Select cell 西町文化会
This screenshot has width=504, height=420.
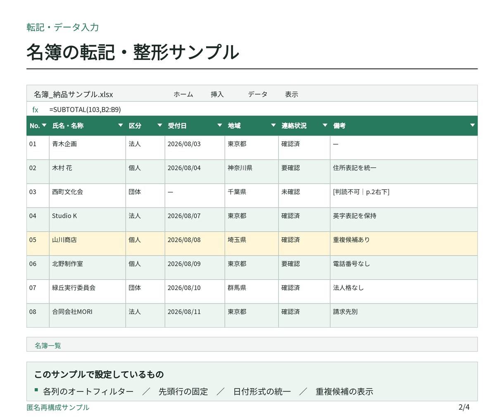point(88,196)
